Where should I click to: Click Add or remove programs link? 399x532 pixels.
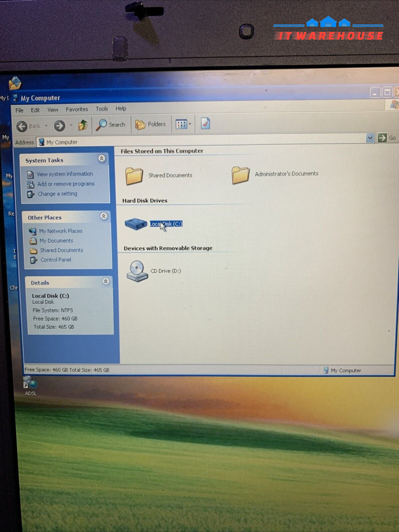tap(65, 184)
